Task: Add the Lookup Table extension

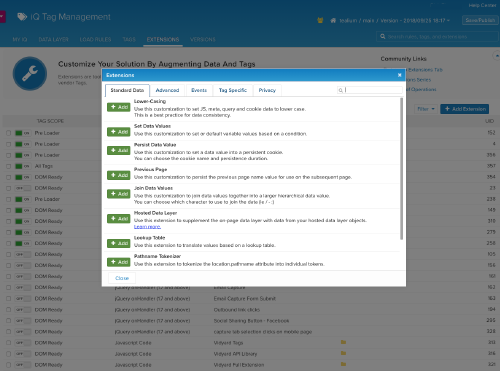Action: pyautogui.click(x=119, y=243)
